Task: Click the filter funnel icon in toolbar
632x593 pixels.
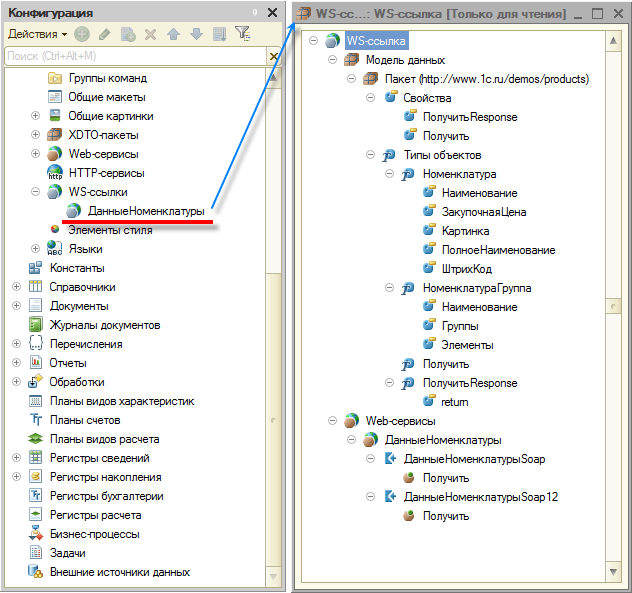Action: tap(243, 34)
